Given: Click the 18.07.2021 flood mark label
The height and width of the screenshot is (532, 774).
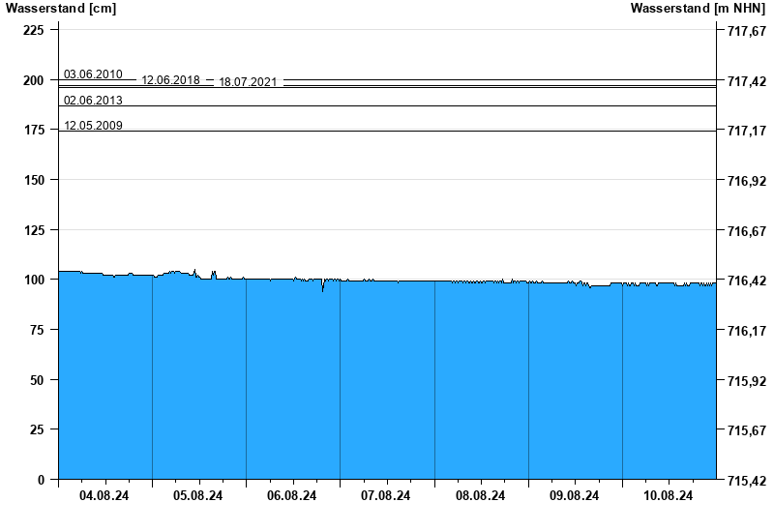Looking at the screenshot, I should click(x=248, y=82).
